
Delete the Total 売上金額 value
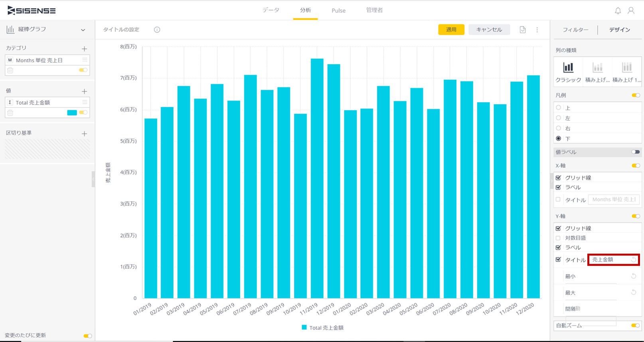click(x=10, y=113)
